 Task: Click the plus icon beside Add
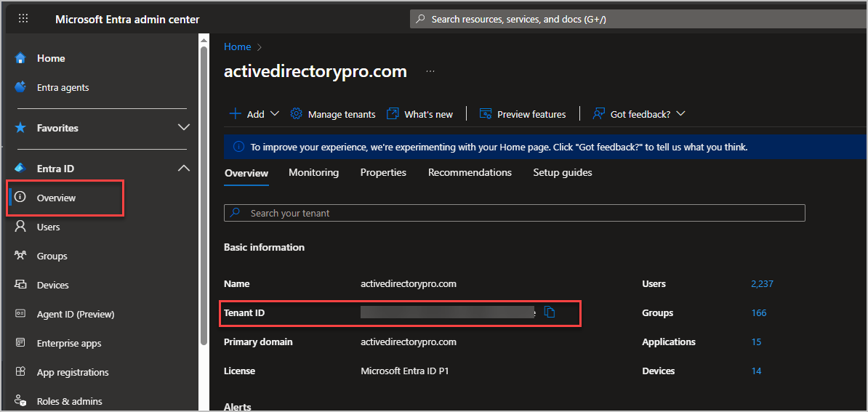[236, 114]
